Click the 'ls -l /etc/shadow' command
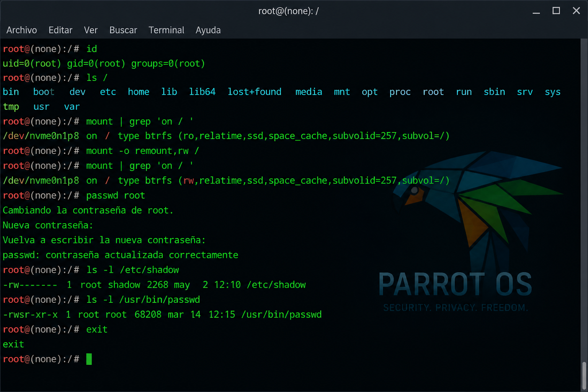 (132, 270)
